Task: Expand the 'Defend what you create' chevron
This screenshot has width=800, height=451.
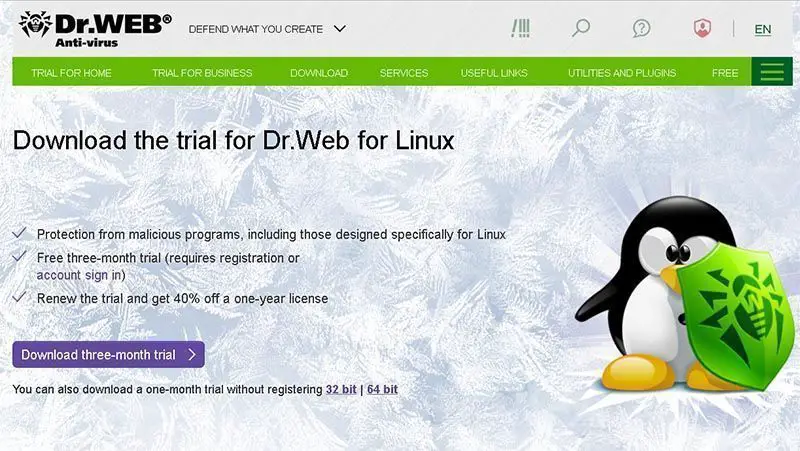Action: tap(340, 29)
